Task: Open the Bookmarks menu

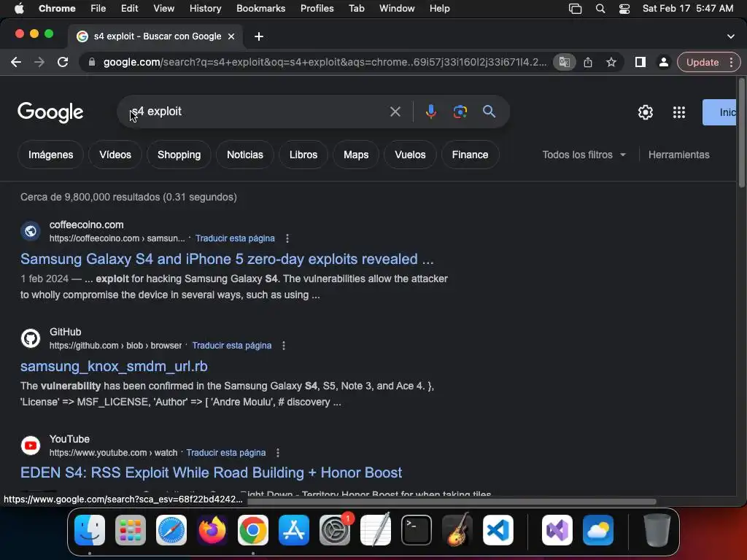Action: [x=260, y=9]
